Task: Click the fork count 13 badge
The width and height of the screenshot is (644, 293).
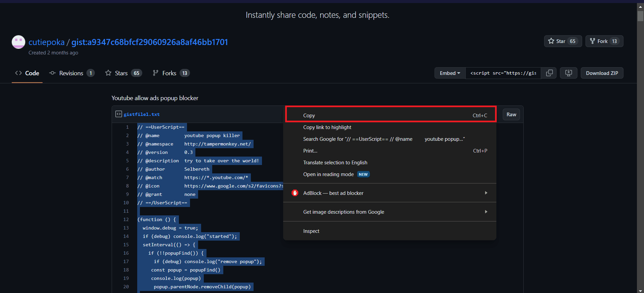Action: (614, 41)
